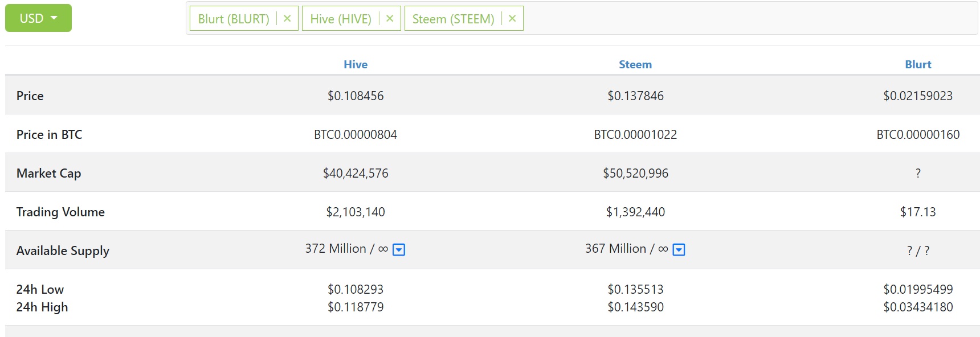980x337 pixels.
Task: Expand Steem available supply details
Action: (x=679, y=250)
